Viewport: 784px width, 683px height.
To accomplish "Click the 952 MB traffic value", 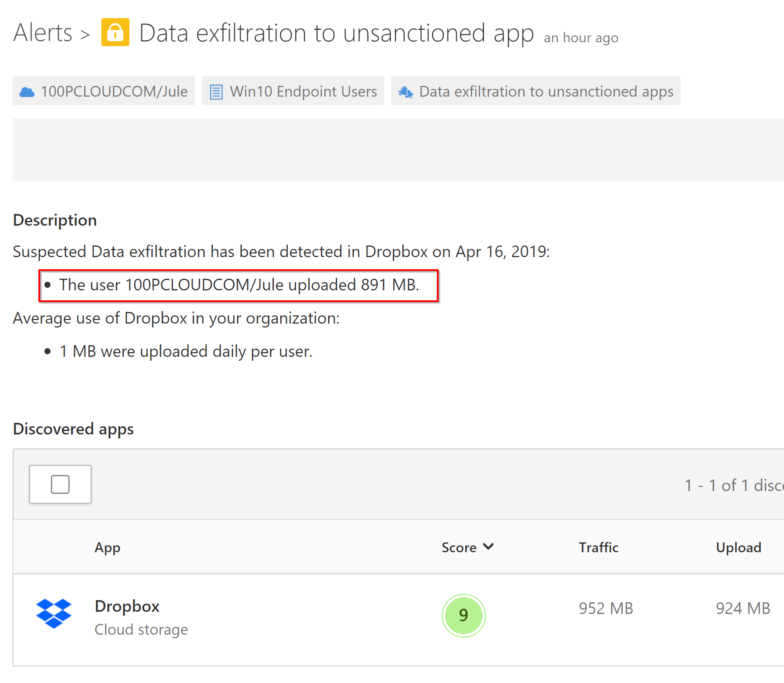I will click(605, 608).
